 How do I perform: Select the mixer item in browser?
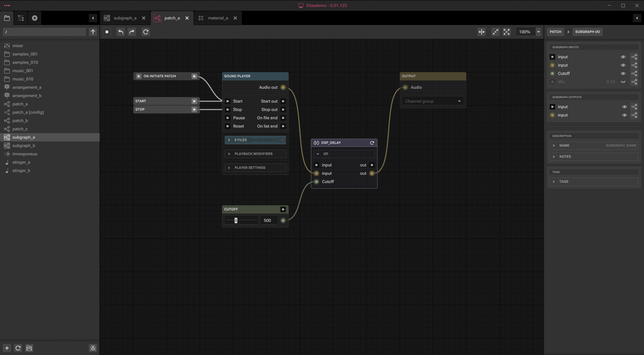pyautogui.click(x=50, y=46)
